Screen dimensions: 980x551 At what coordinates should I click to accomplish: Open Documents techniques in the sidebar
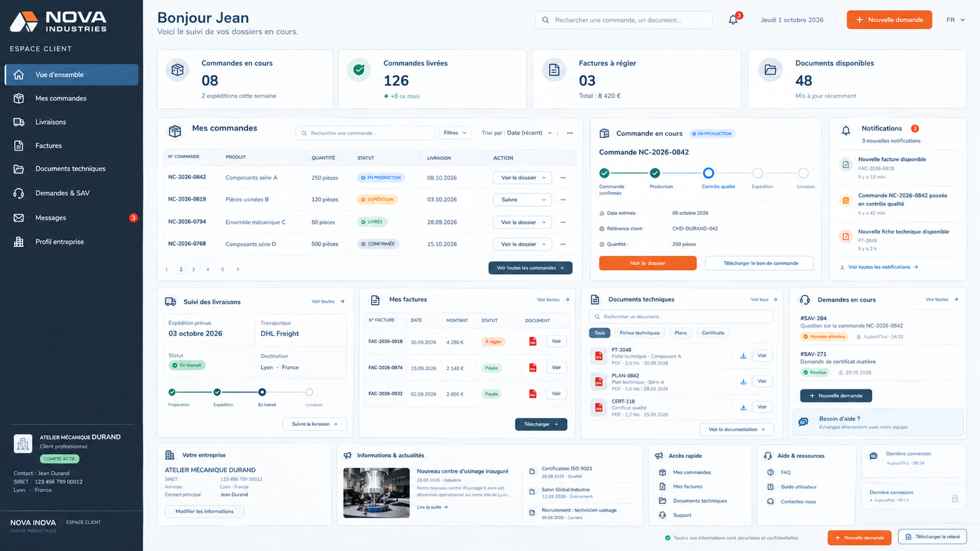72,169
